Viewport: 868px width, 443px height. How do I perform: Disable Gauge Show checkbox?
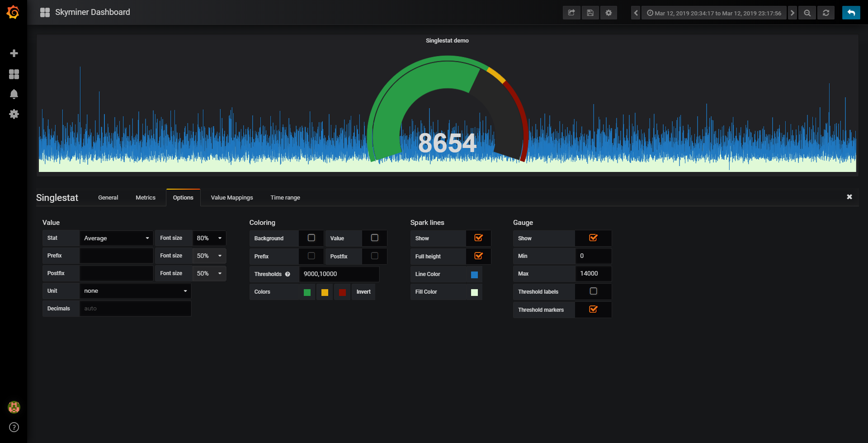(x=594, y=238)
